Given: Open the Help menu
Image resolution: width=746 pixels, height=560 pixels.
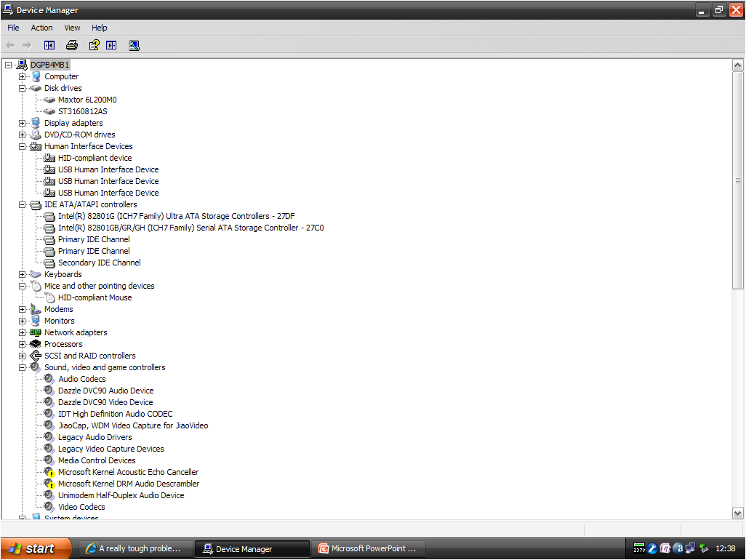Looking at the screenshot, I should click(100, 28).
